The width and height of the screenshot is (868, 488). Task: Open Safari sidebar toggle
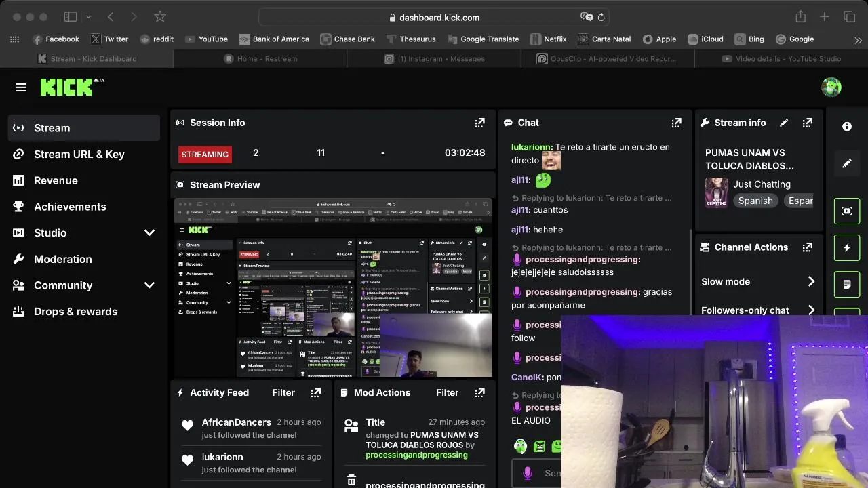pos(71,17)
